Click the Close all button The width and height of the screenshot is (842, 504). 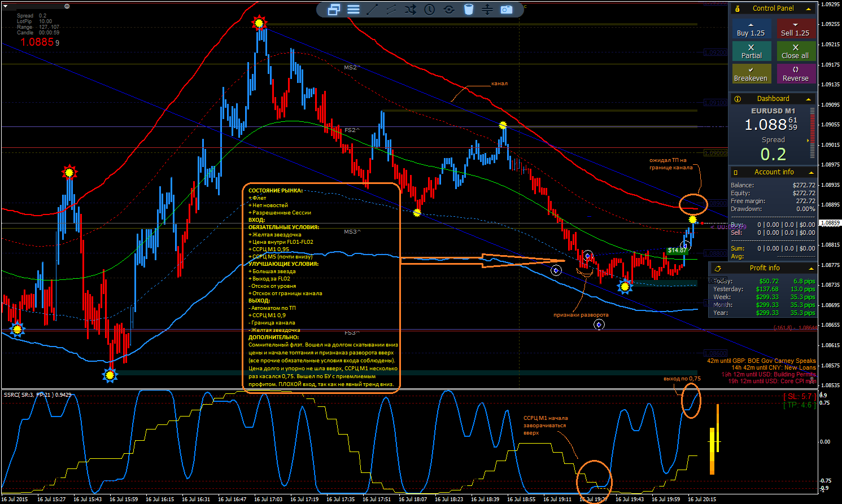coord(796,51)
